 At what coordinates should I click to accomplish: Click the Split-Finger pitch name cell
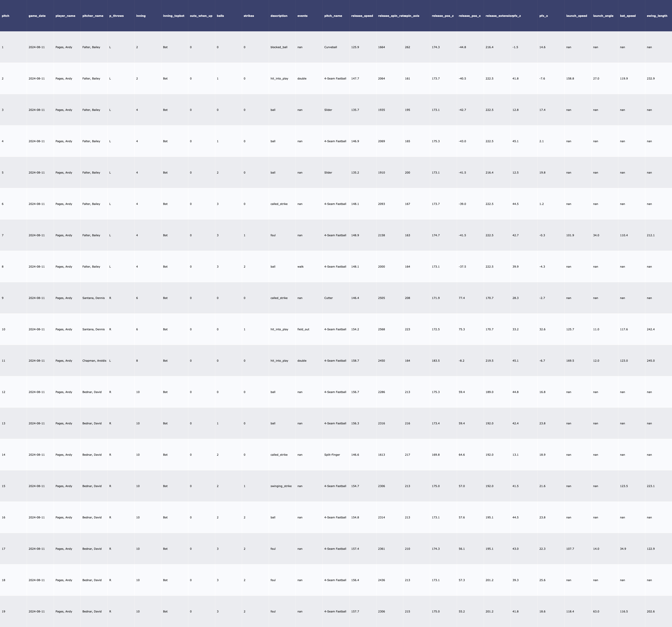pos(332,455)
